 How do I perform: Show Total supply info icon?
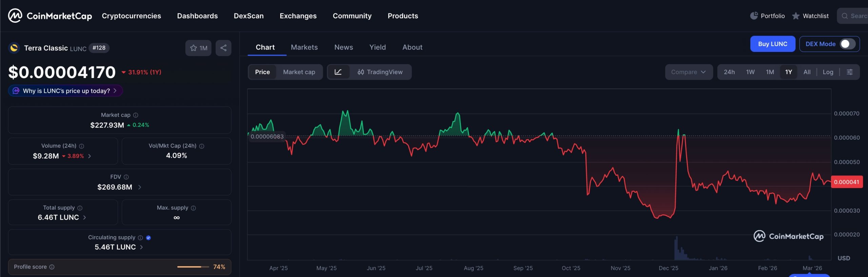tap(80, 208)
